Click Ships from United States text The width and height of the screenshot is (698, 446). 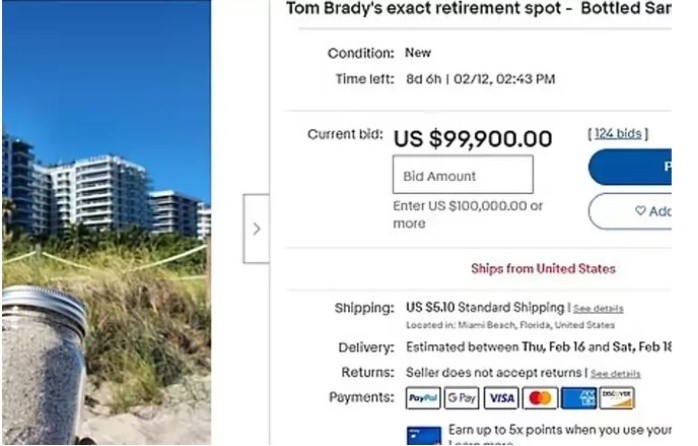tap(543, 268)
